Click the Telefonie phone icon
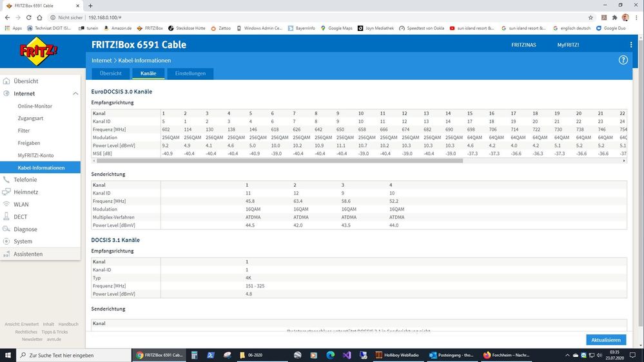 tap(6, 179)
